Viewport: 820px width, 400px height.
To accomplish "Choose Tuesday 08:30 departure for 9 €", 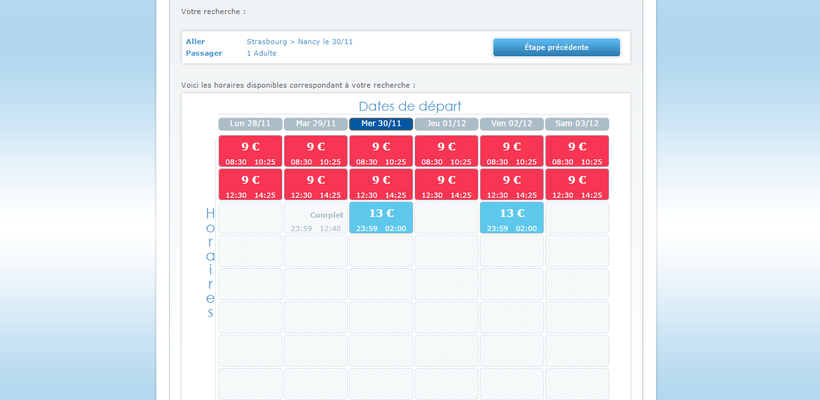I will point(316,152).
